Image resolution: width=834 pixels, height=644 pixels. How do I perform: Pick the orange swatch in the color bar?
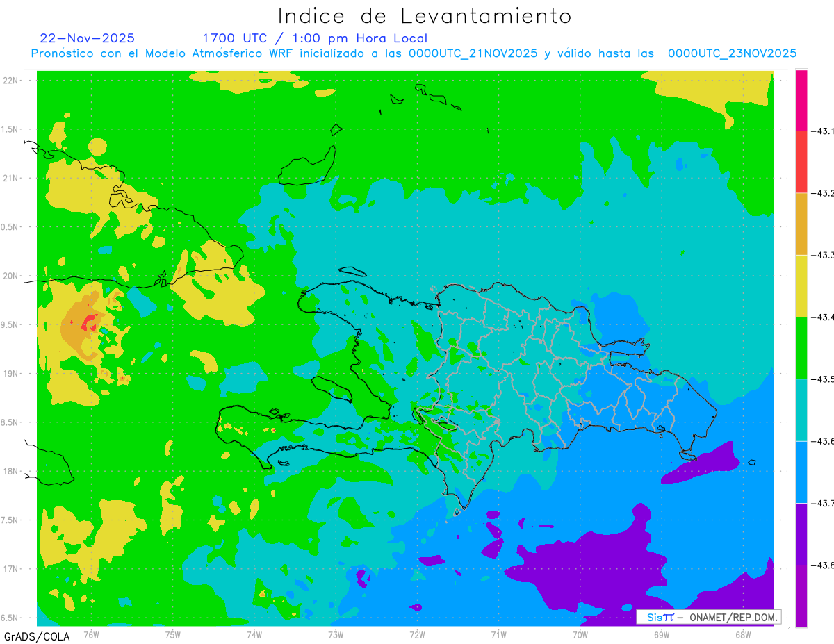tap(801, 224)
